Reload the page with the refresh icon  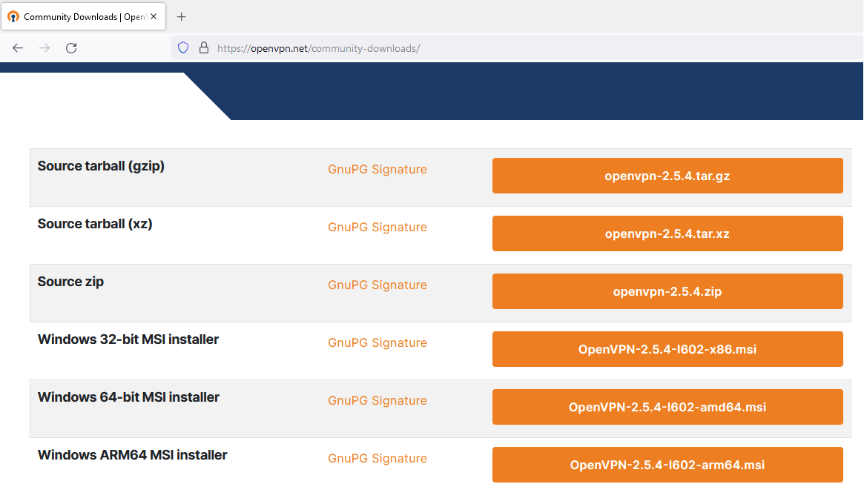coord(71,48)
